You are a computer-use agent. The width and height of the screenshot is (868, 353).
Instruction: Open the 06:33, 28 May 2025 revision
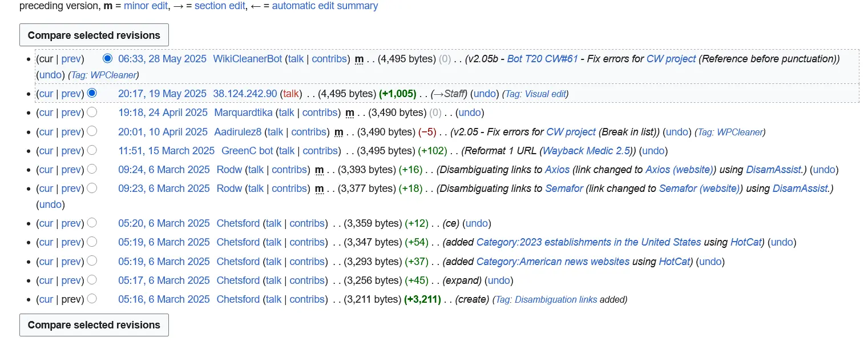(x=162, y=59)
